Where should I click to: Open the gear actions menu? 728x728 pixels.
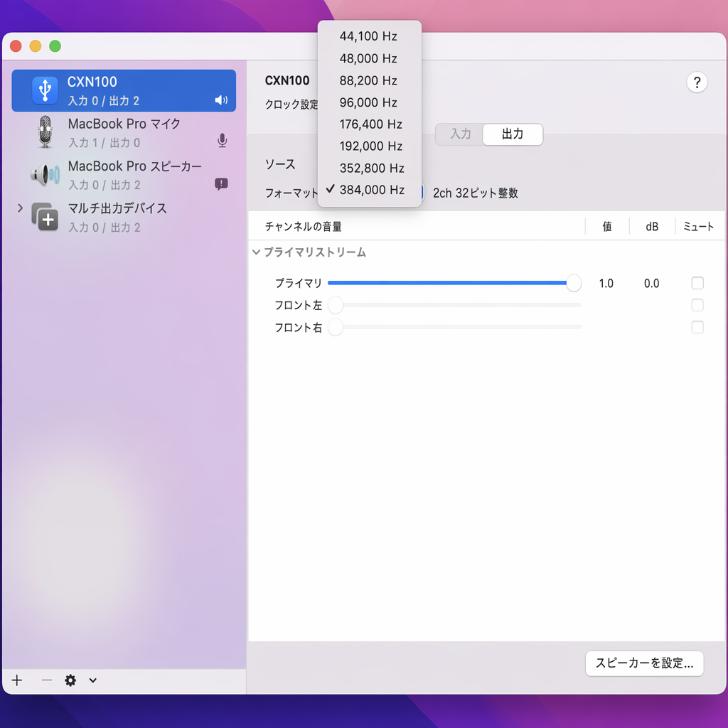(x=70, y=680)
